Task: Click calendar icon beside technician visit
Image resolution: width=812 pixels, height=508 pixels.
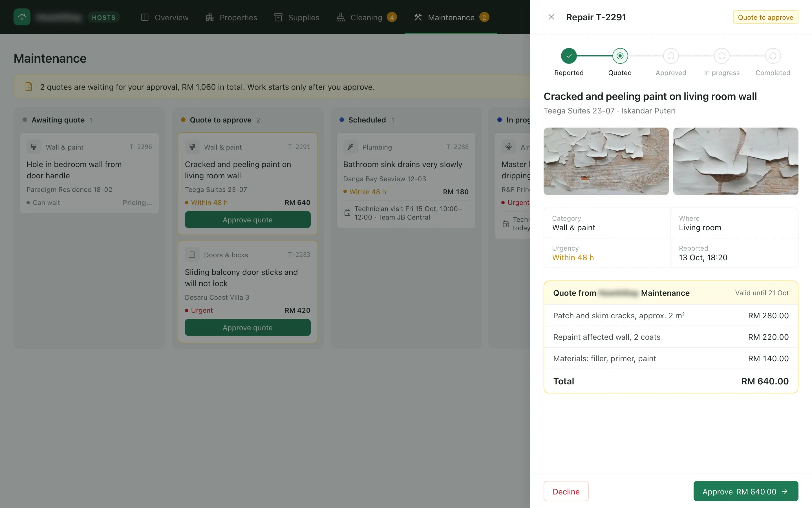Action: point(347,213)
